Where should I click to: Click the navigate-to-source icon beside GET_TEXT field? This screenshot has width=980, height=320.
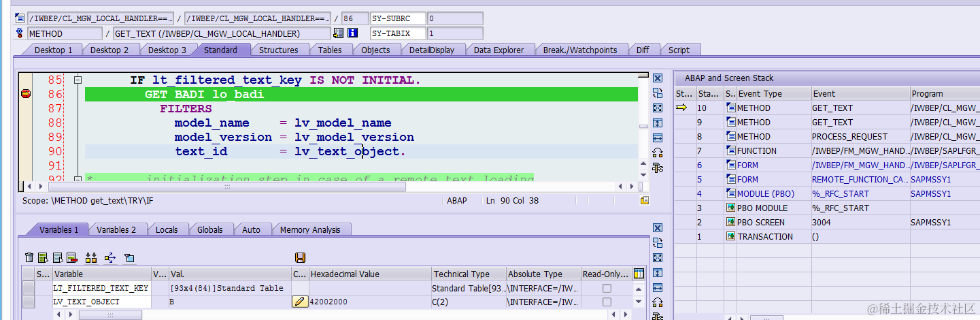pos(338,33)
